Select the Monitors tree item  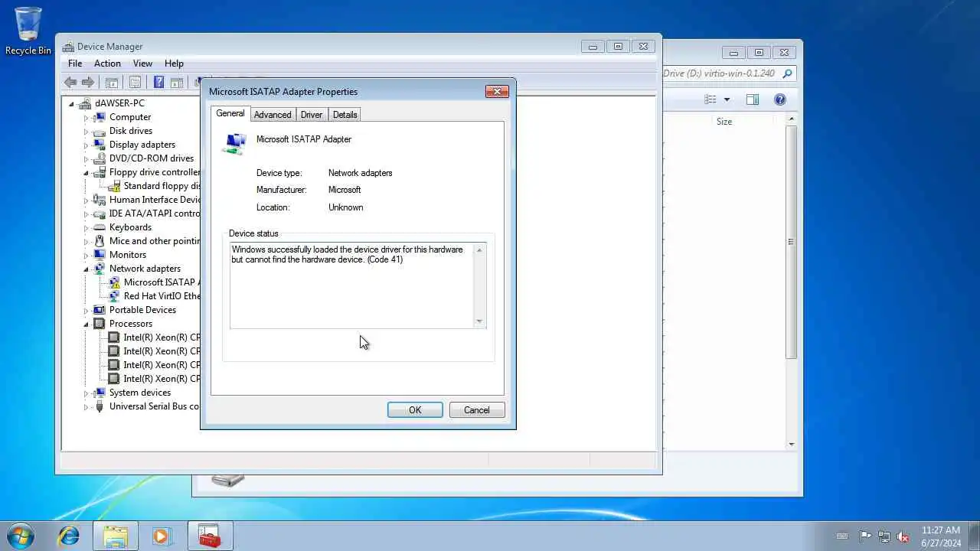(127, 255)
